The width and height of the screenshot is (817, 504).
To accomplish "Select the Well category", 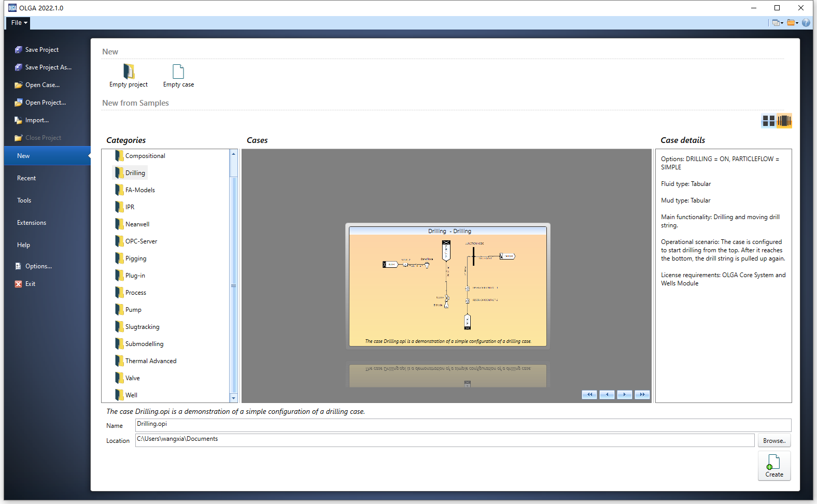I will point(126,395).
